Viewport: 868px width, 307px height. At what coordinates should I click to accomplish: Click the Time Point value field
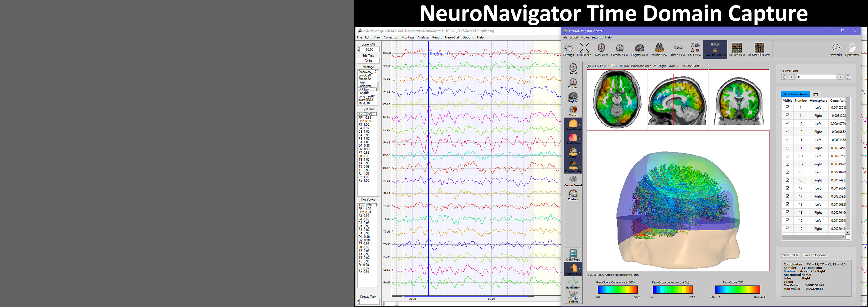point(816,77)
